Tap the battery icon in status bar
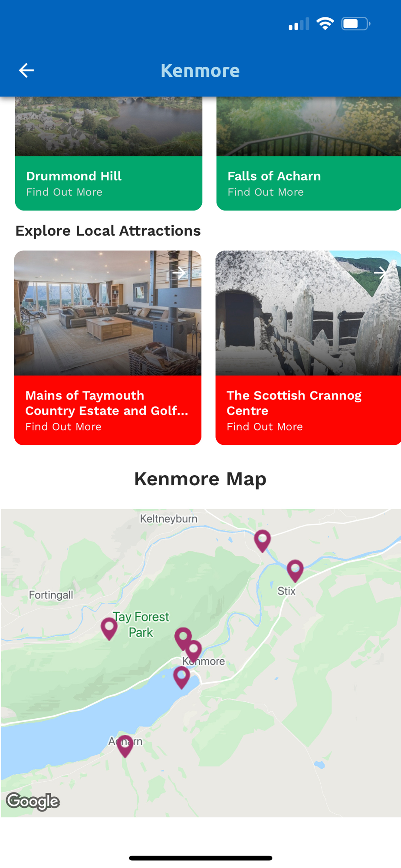 (x=356, y=23)
